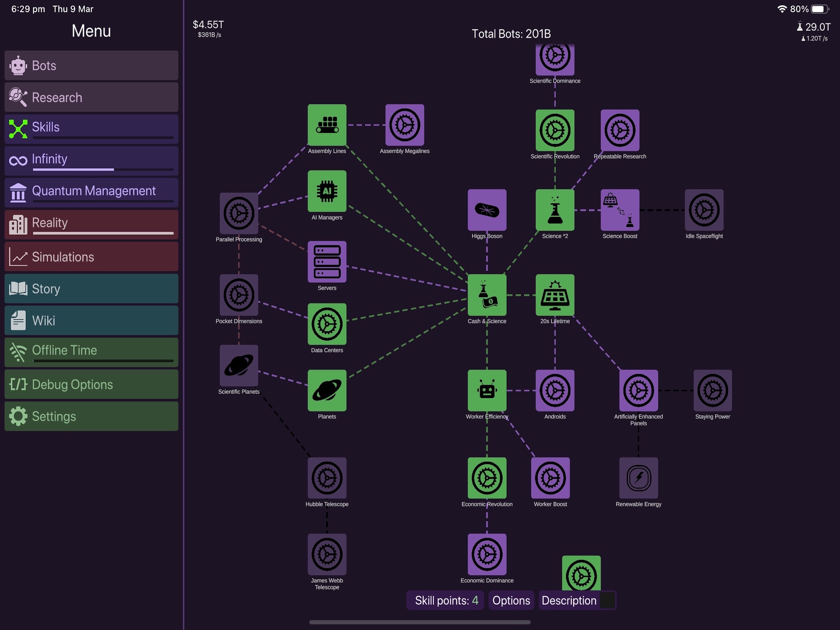Image resolution: width=840 pixels, height=630 pixels.
Task: Open the Simulations section
Action: 92,256
